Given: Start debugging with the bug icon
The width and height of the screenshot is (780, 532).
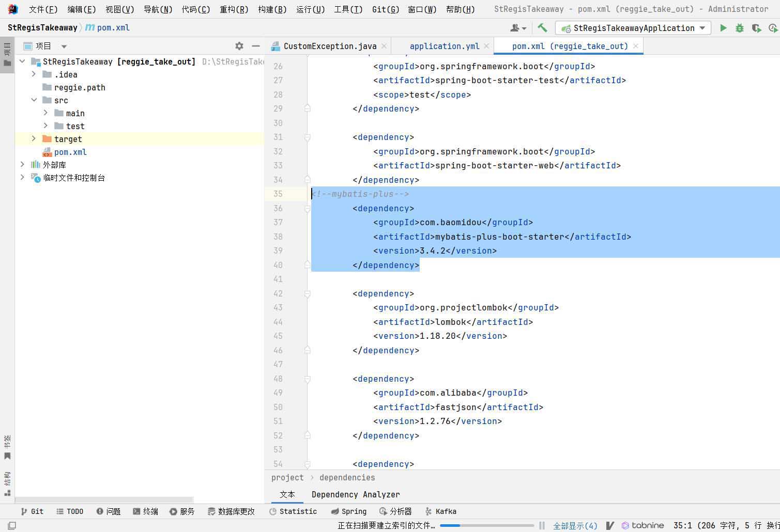Looking at the screenshot, I should click(x=740, y=28).
